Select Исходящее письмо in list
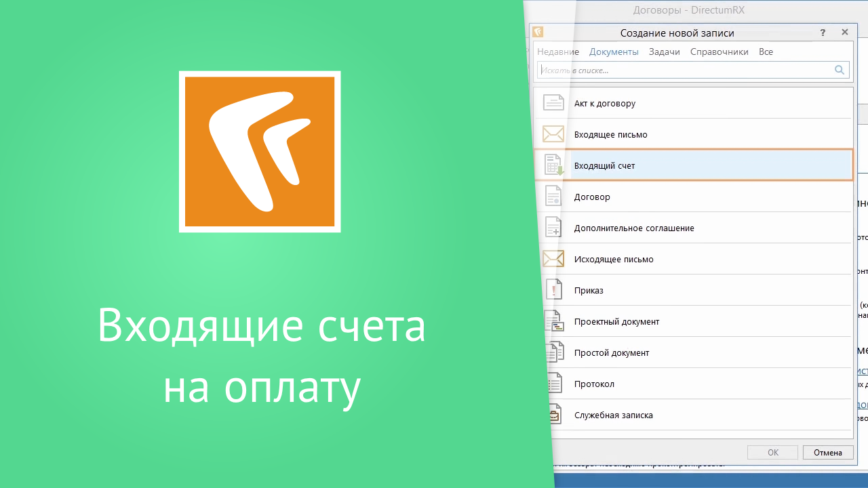 (693, 259)
